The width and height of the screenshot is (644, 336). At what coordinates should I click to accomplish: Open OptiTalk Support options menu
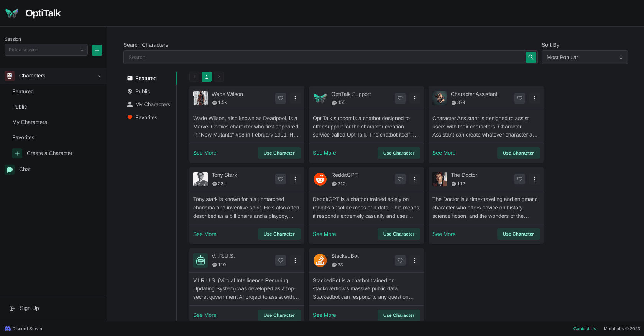tap(415, 98)
